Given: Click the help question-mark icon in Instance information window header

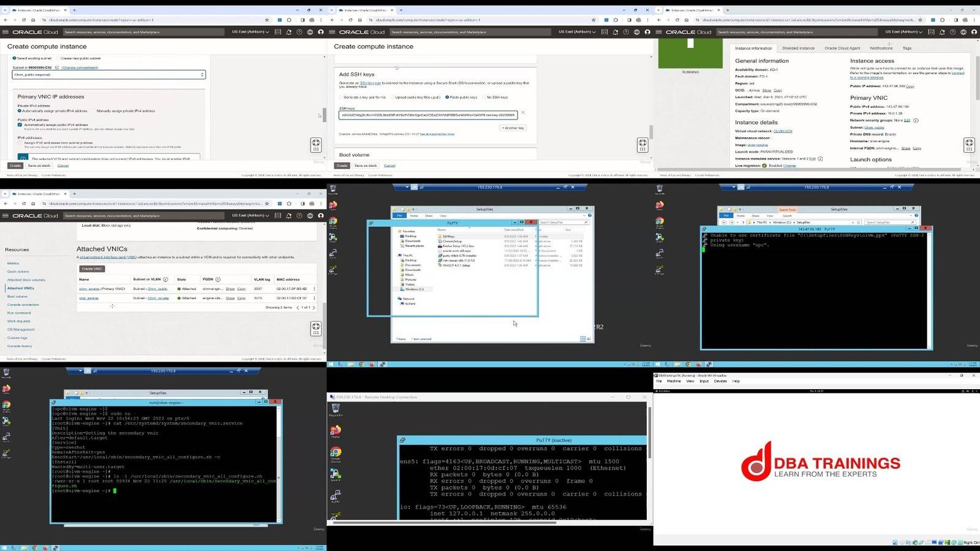Looking at the screenshot, I should tap(952, 32).
